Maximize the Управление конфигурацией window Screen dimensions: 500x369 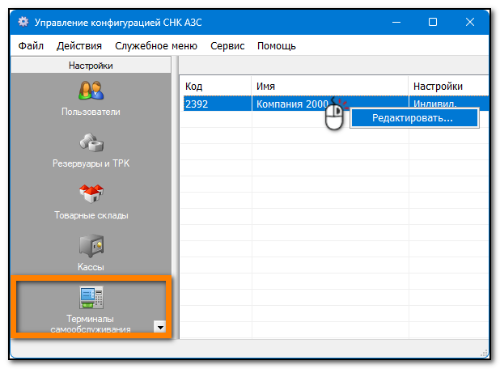[433, 22]
